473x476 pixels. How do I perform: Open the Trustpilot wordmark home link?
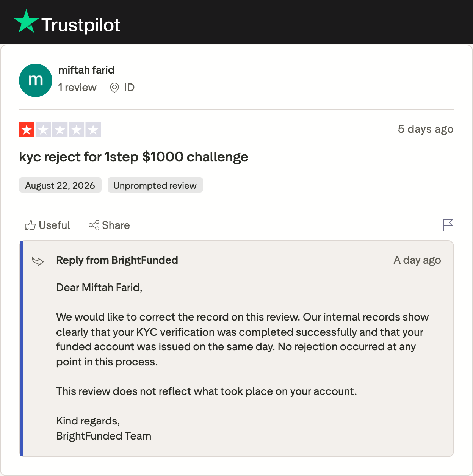click(x=80, y=25)
